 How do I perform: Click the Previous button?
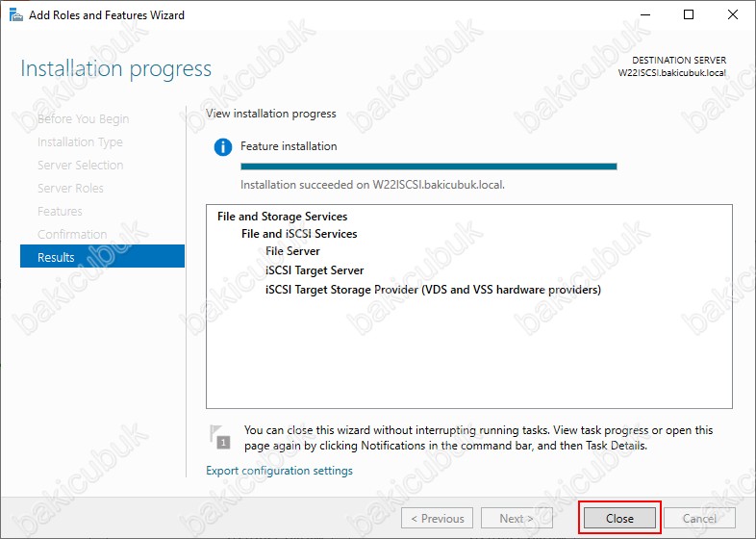click(437, 518)
